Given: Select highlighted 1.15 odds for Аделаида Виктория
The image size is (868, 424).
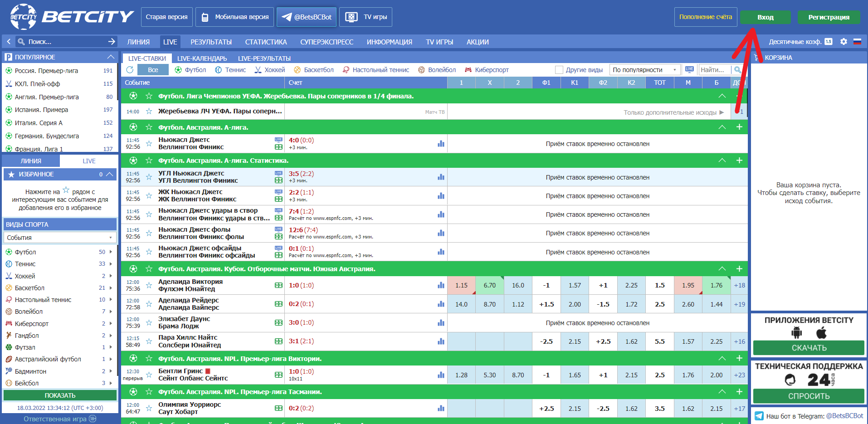Looking at the screenshot, I should [461, 285].
